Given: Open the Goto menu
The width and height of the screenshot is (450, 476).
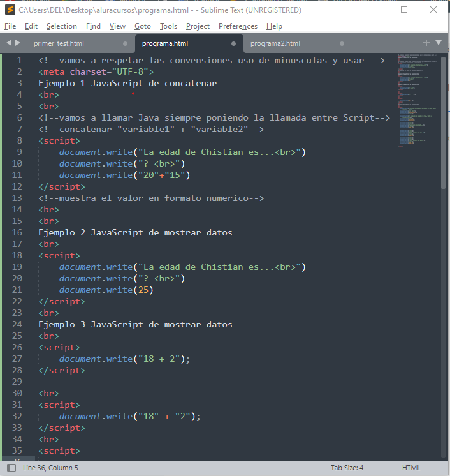Looking at the screenshot, I should tap(143, 26).
